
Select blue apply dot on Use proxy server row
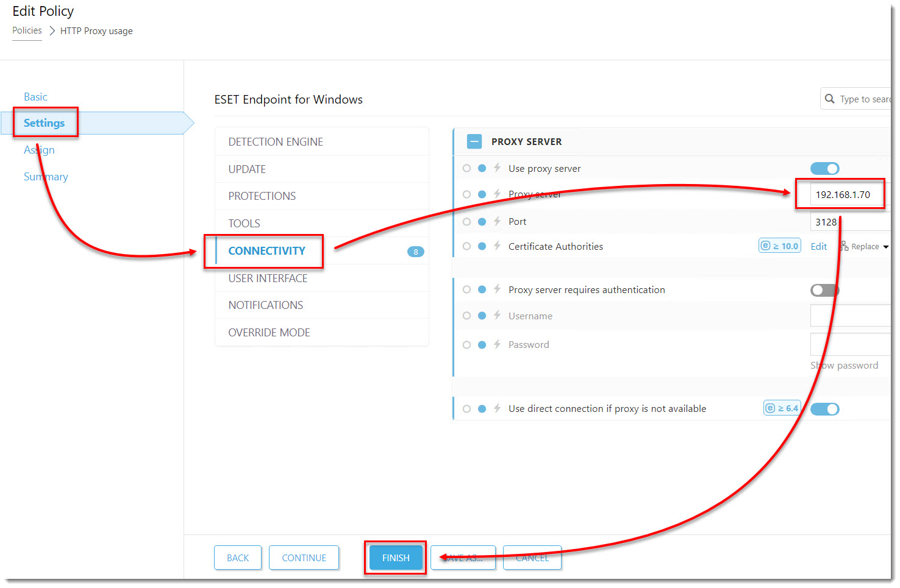(x=482, y=168)
